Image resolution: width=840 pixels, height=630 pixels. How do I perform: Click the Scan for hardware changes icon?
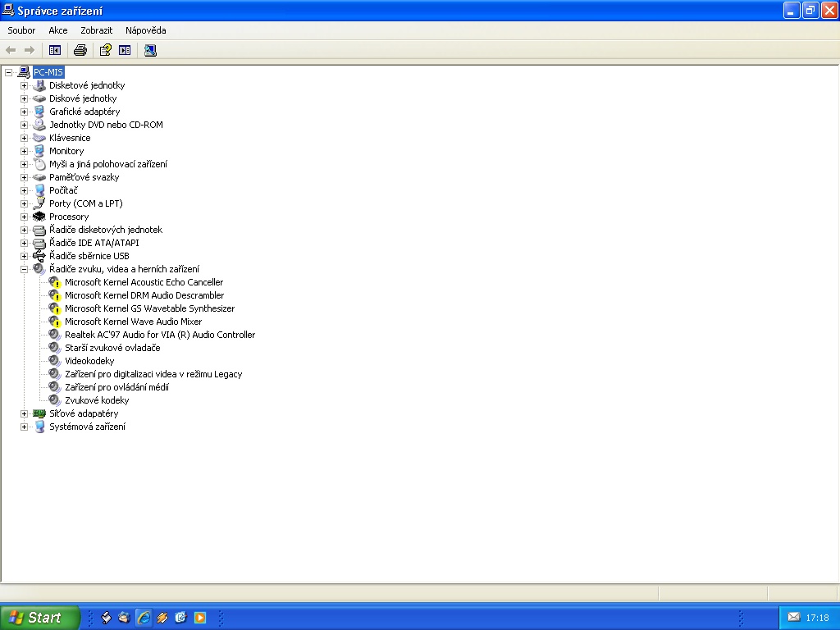[x=150, y=50]
